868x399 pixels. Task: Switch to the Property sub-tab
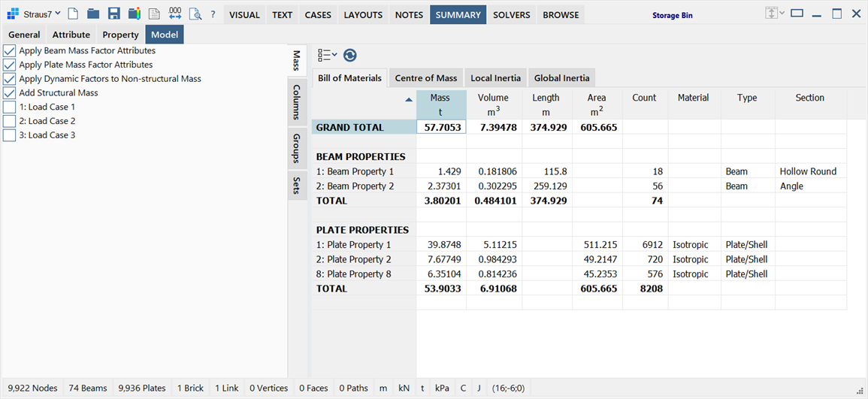coord(121,35)
